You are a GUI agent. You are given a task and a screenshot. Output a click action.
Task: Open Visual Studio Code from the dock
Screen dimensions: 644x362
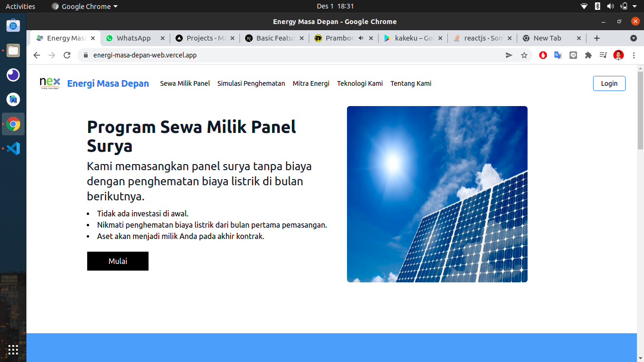[13, 148]
